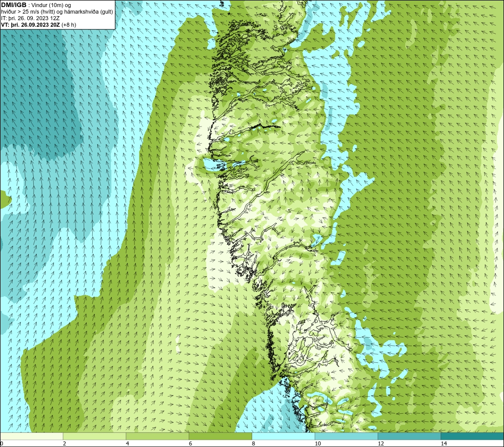Screen dimensions: 504x447
Task: Click the scale label '8'
Action: [254, 443]
